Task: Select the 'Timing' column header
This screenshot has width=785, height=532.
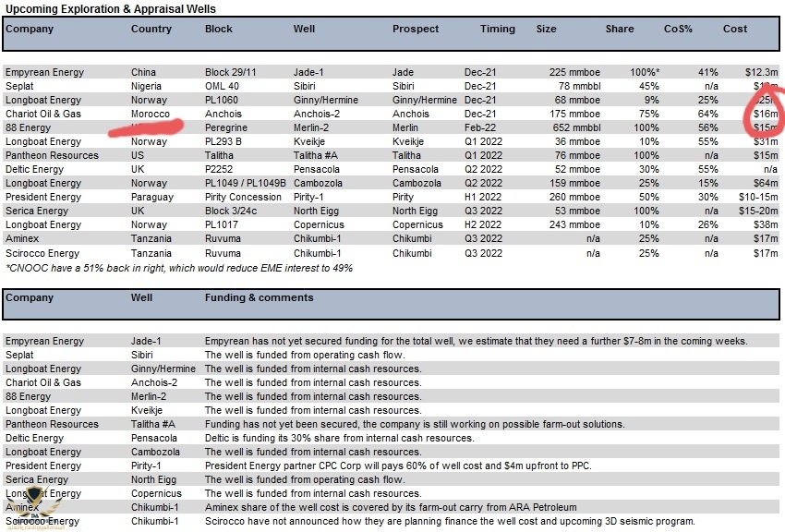Action: (498, 29)
